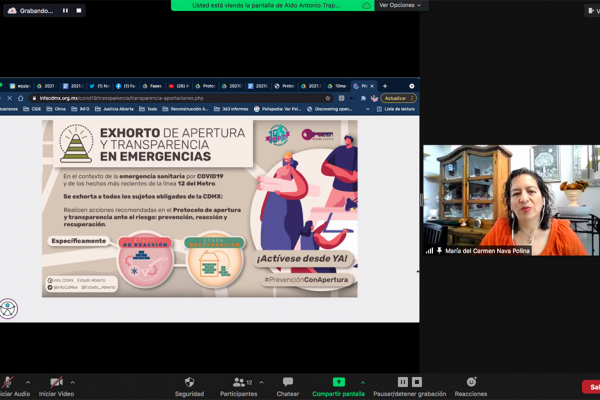The width and height of the screenshot is (600, 400).
Task: Switch to the Facebook browser tab
Action: 126,86
